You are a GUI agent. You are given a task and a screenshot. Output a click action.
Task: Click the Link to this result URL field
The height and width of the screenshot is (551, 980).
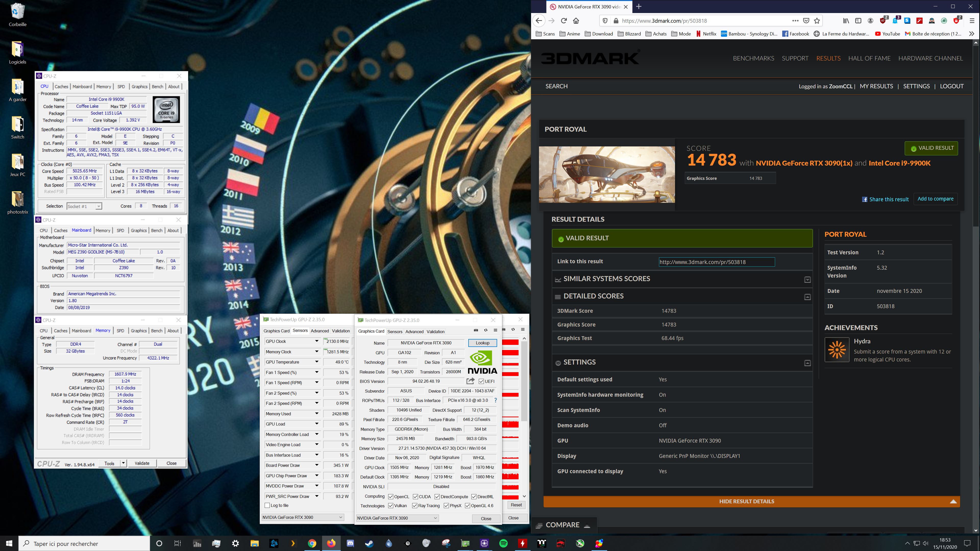click(717, 262)
